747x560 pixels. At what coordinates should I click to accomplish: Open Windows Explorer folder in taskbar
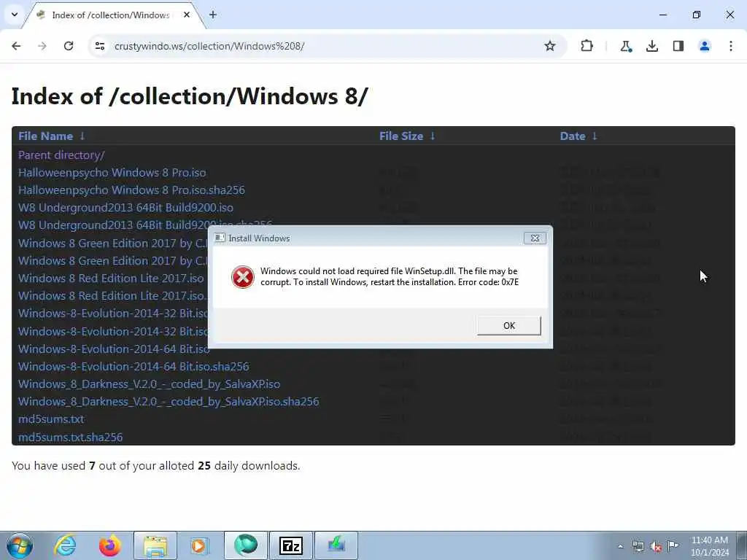155,545
